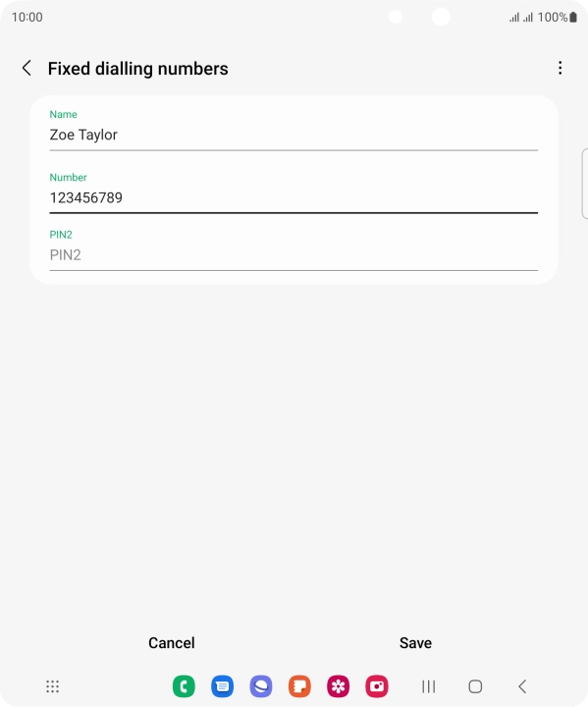Open the three-dot more options menu
588x707 pixels.
561,68
